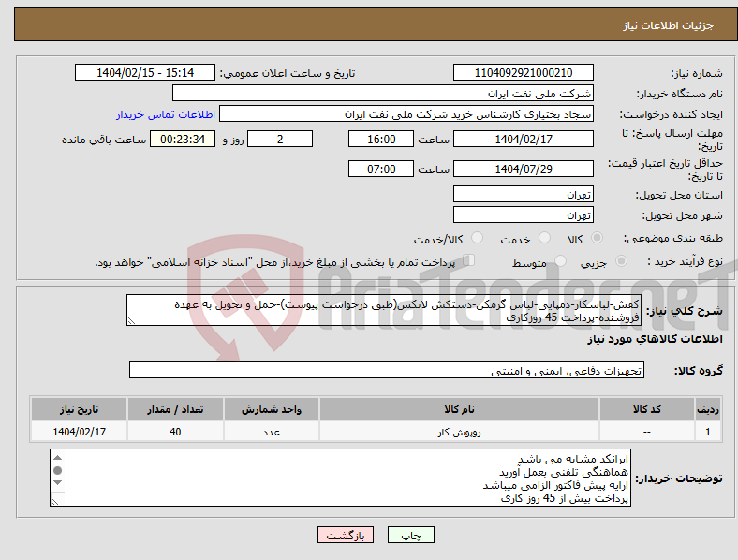Click the تاریخ نیاز column header

tap(79, 409)
